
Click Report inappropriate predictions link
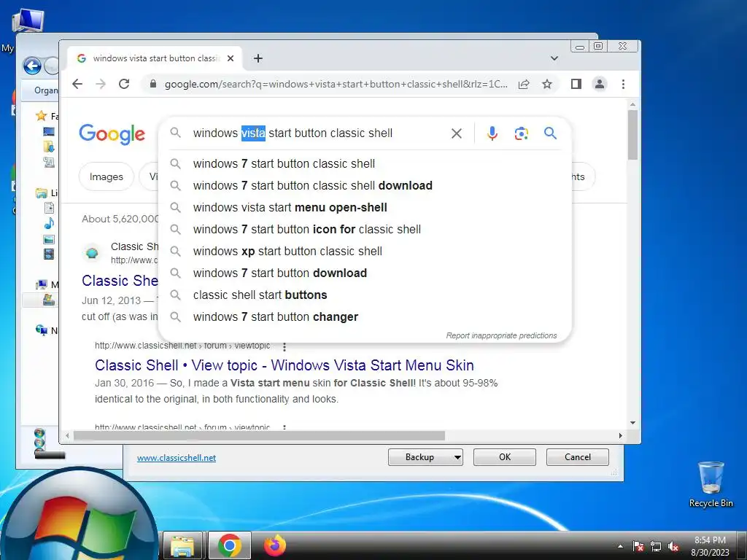501,335
